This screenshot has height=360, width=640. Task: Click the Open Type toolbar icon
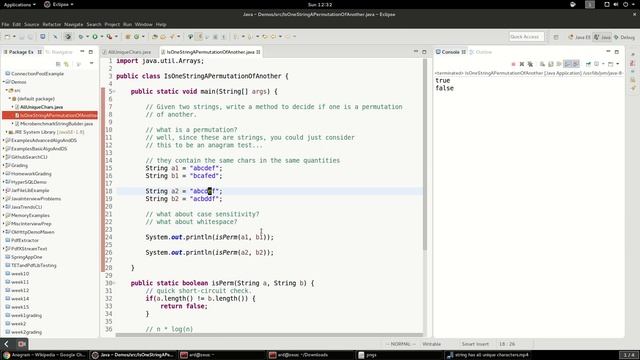coord(154,37)
